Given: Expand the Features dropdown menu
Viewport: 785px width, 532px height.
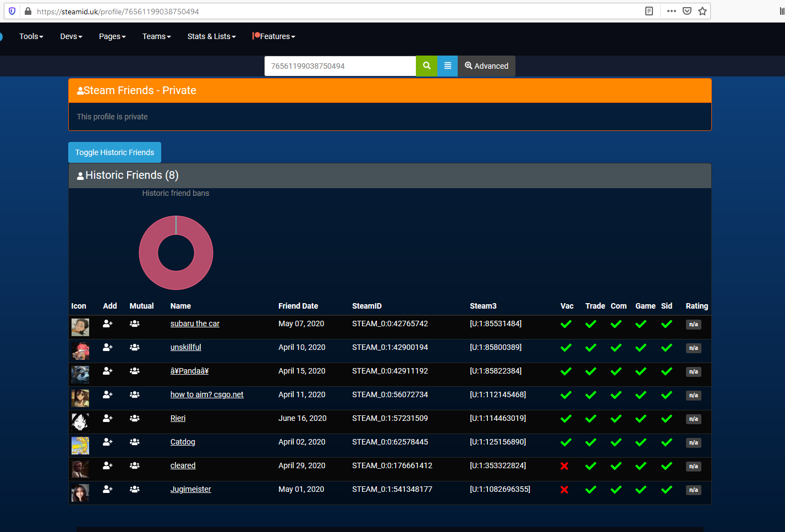Looking at the screenshot, I should pyautogui.click(x=274, y=36).
